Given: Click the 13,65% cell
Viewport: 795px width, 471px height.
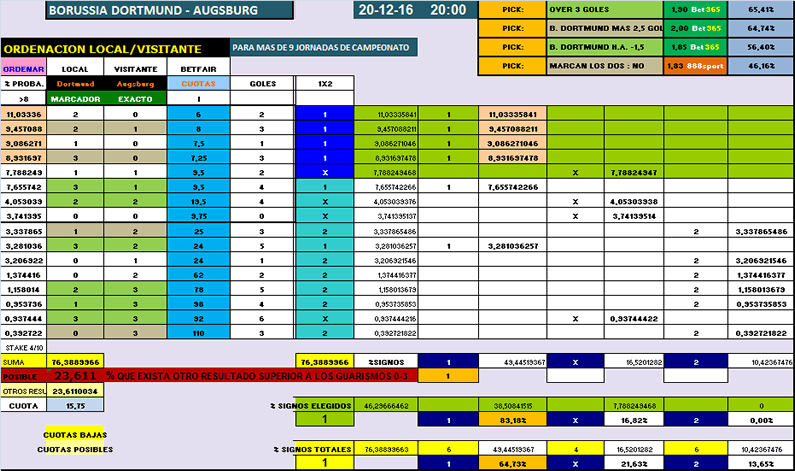Looking at the screenshot, I should (761, 463).
